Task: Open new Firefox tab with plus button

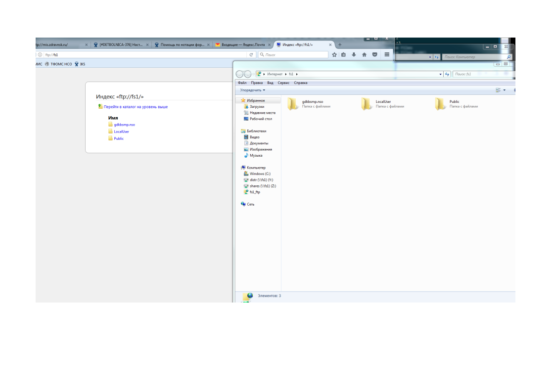Action: (340, 44)
